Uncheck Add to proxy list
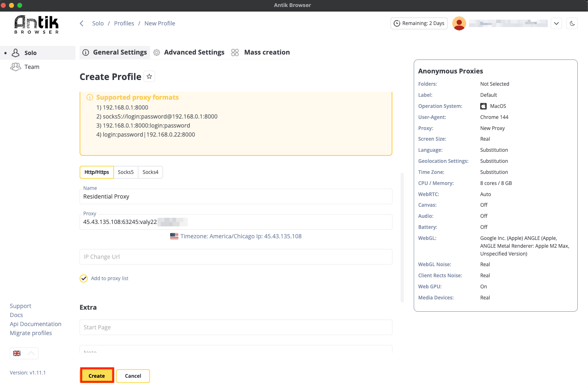 [x=84, y=278]
